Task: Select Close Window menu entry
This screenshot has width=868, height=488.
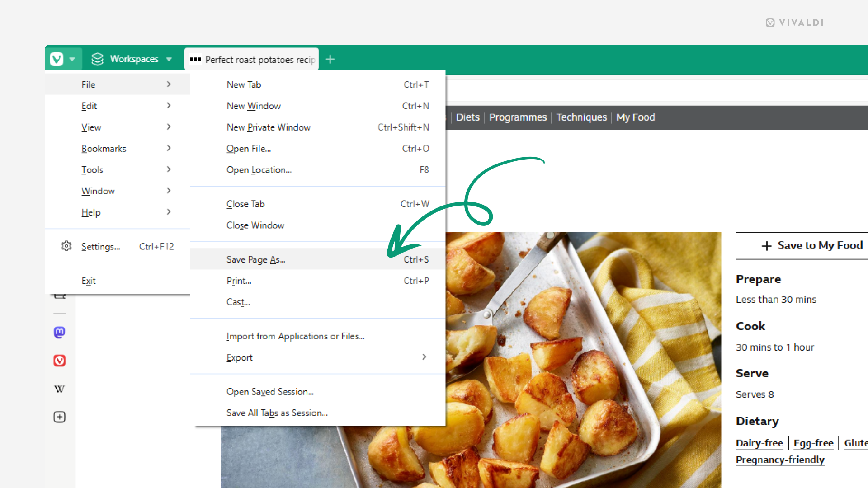Action: [318, 225]
